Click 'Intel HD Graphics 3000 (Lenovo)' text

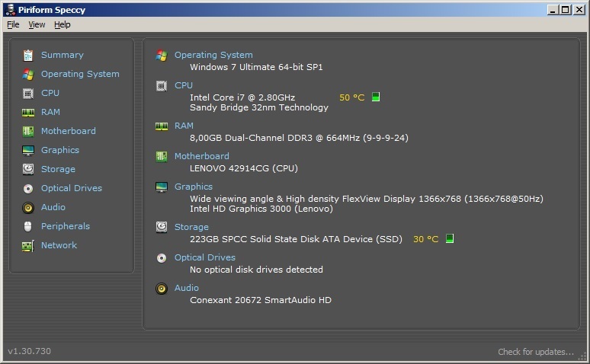click(261, 209)
